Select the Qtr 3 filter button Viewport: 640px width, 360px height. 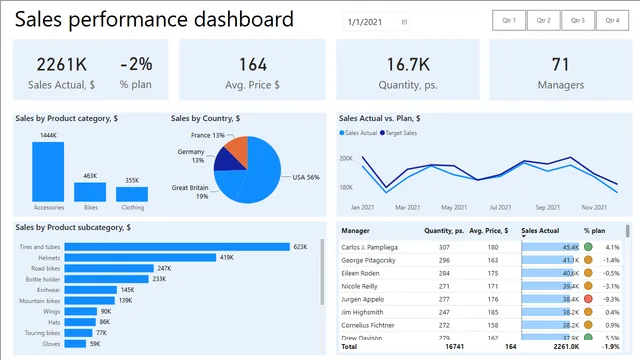[578, 20]
